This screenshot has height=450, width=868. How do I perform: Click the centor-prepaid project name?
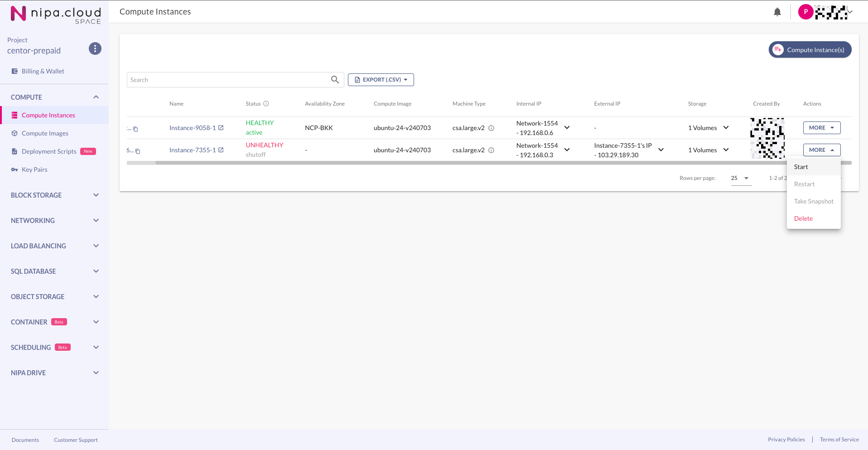pos(34,51)
